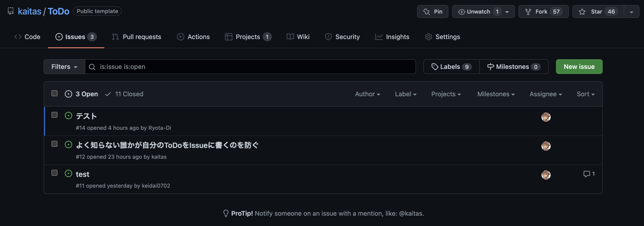
Task: Check the select-all issues checkbox
Action: coord(54,93)
